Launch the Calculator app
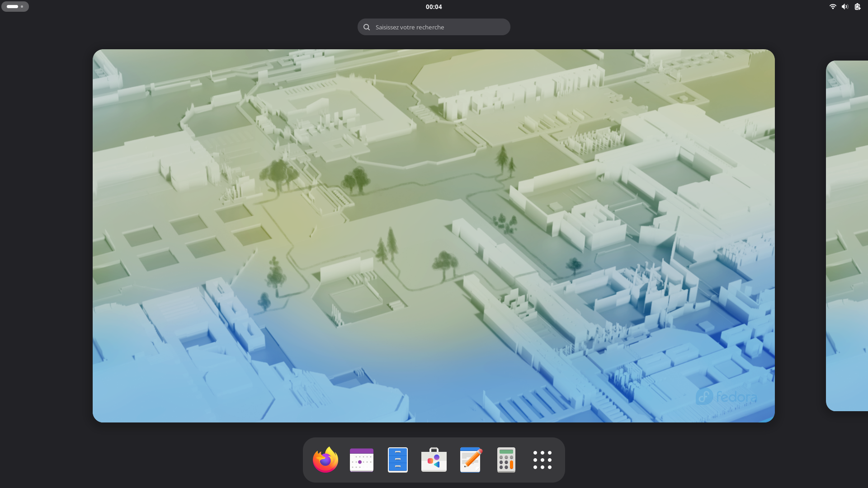868x488 pixels. coord(506,460)
